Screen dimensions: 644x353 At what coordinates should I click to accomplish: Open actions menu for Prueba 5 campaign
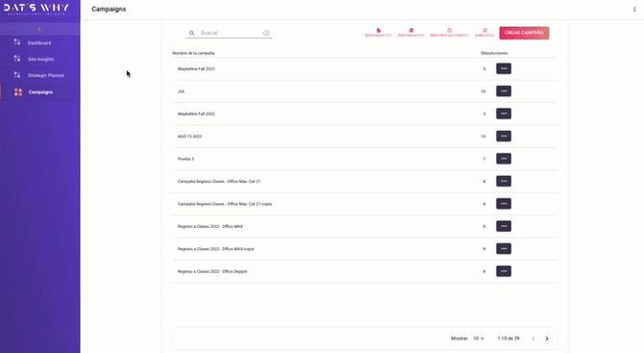(x=504, y=159)
